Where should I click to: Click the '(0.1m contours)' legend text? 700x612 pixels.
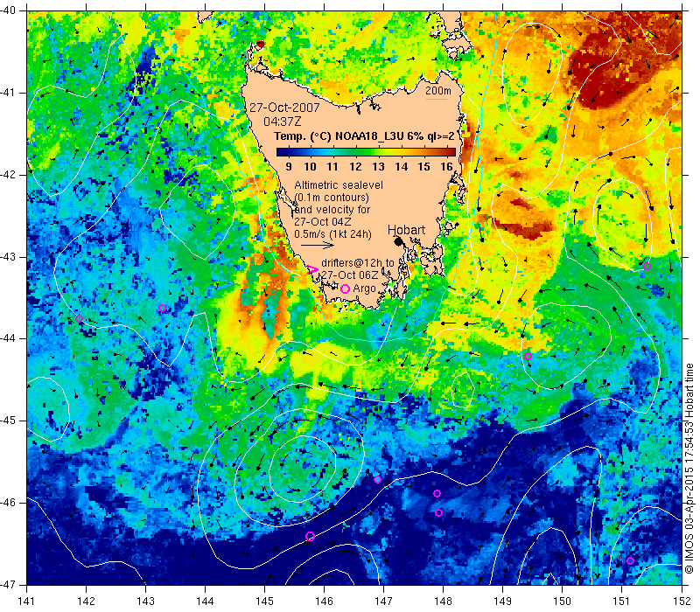[332, 198]
